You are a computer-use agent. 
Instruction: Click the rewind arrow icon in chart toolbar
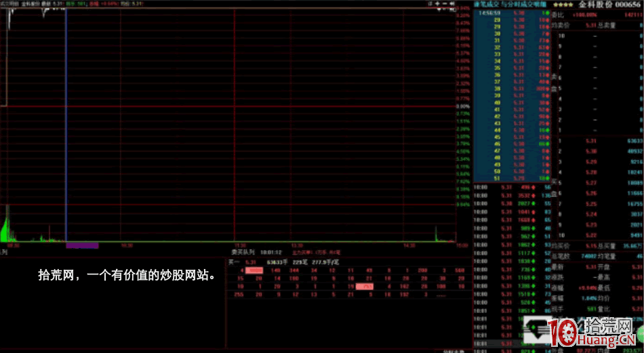pyautogui.click(x=451, y=3)
